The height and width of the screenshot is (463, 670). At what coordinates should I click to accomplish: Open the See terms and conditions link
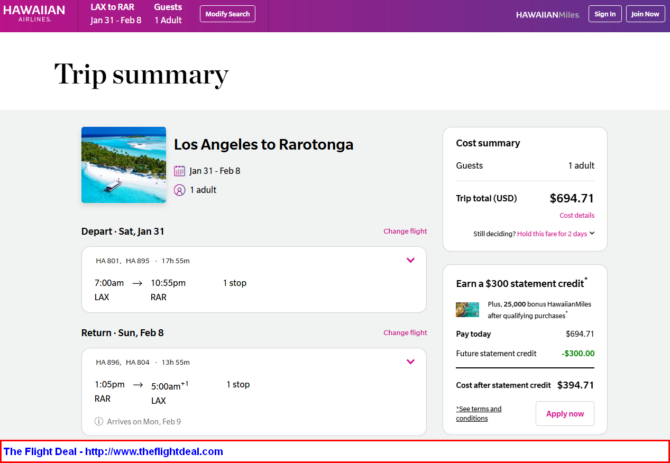[x=479, y=413]
